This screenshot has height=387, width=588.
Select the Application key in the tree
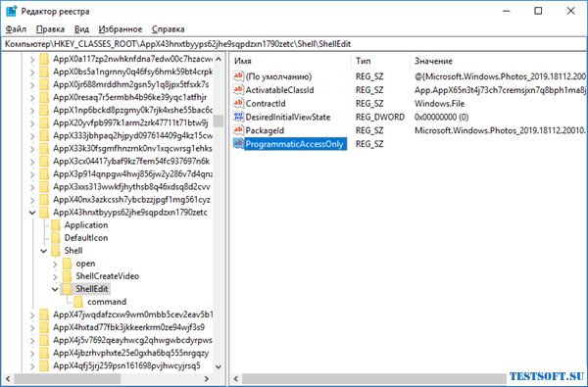(x=86, y=225)
